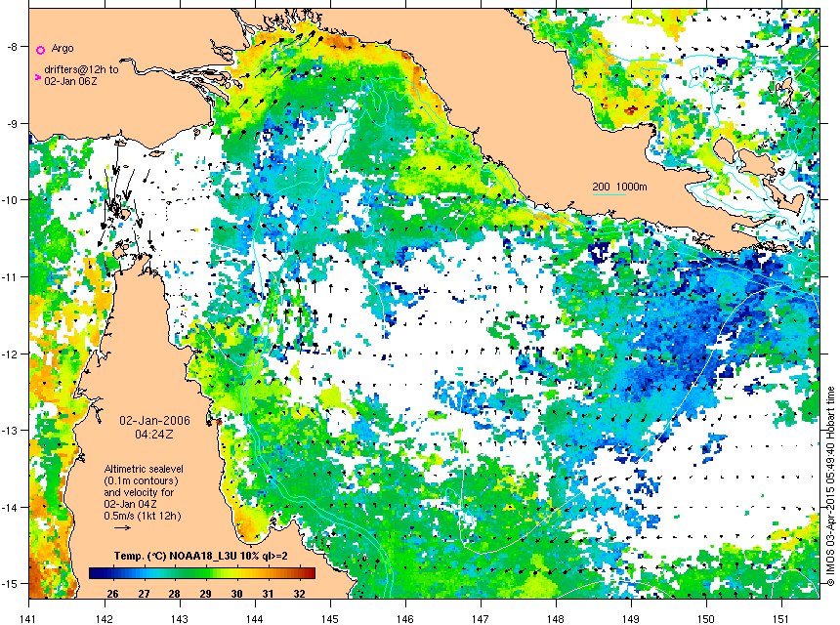Screen dimensions: 840x625
Task: Click latitude axis label -14
Action: (11, 507)
